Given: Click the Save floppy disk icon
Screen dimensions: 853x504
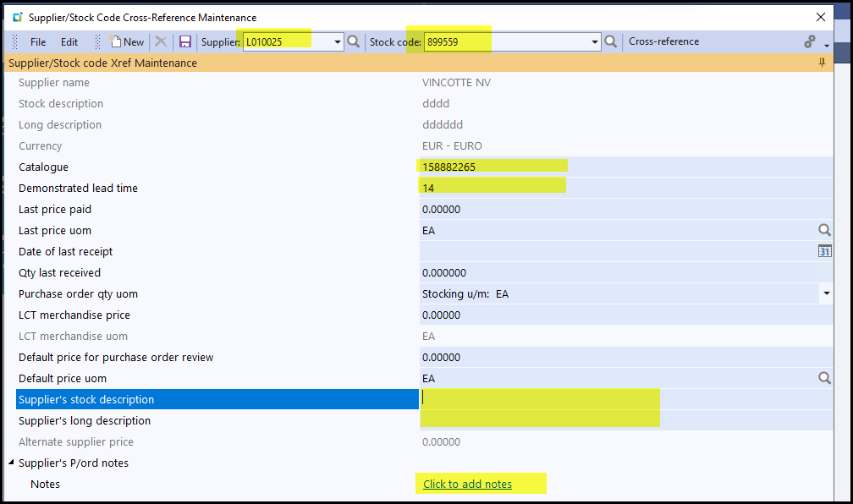Looking at the screenshot, I should 185,41.
